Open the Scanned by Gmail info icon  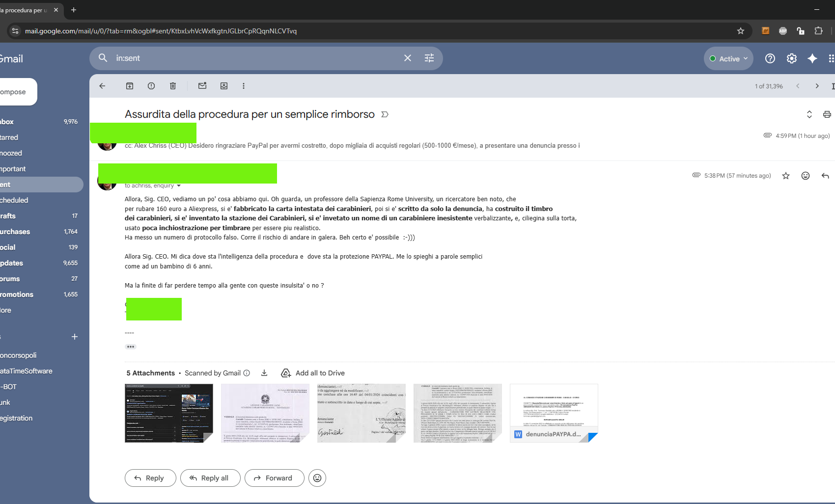pos(247,373)
